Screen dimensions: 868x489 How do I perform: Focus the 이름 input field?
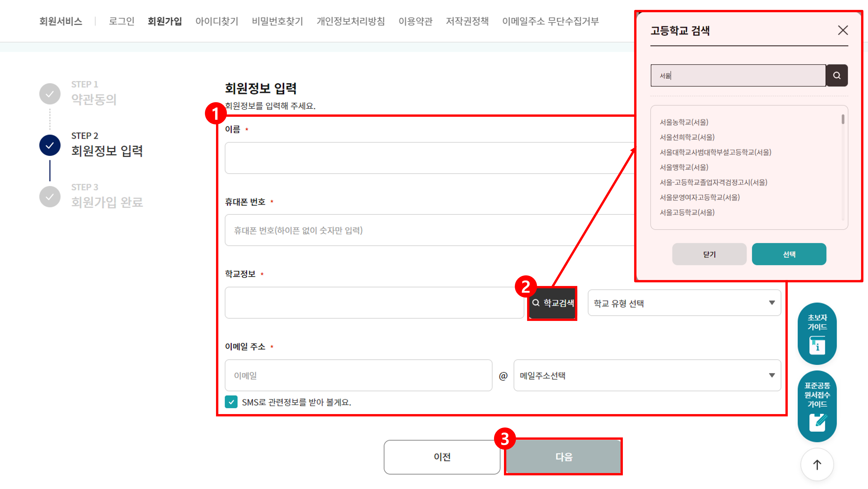pyautogui.click(x=430, y=158)
